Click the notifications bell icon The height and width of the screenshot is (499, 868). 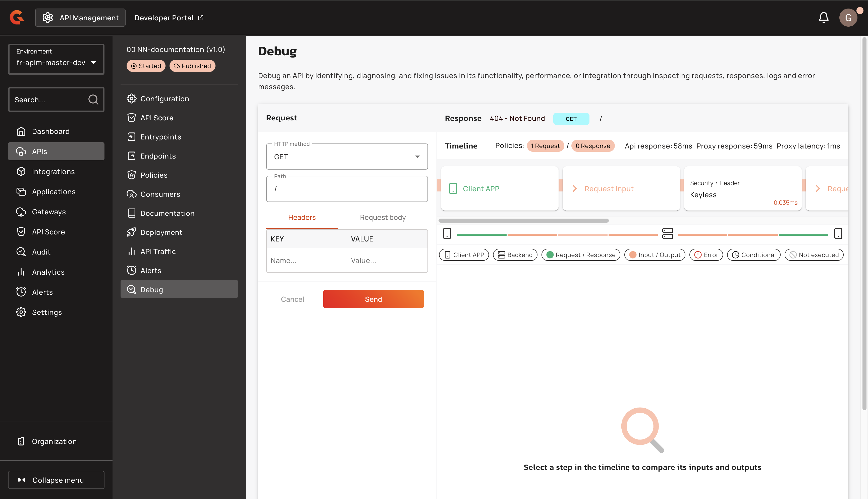coord(823,18)
